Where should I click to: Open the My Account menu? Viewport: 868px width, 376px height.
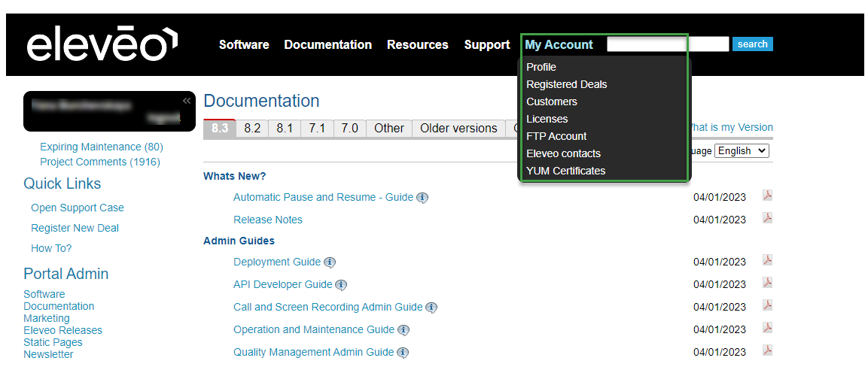point(559,44)
